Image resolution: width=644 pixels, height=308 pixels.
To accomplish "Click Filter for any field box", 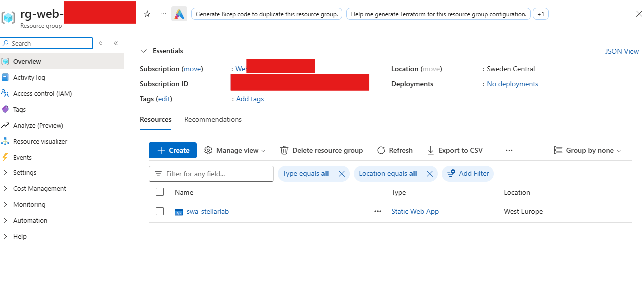I will pyautogui.click(x=211, y=174).
